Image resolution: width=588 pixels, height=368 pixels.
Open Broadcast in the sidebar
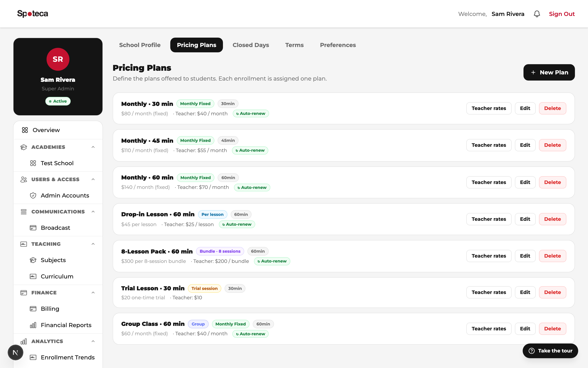[x=58, y=228]
